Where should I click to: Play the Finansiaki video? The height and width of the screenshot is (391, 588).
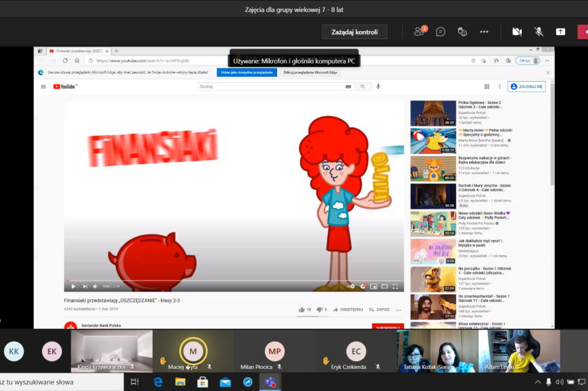point(74,286)
